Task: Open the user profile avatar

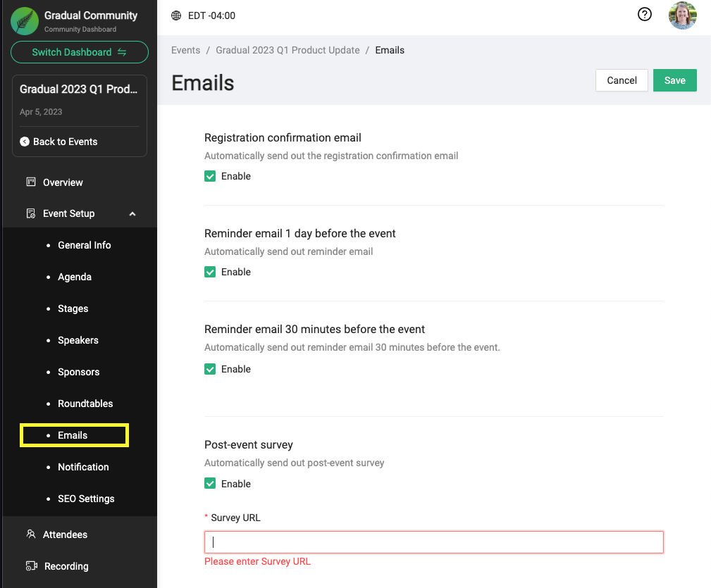Action: [682, 15]
